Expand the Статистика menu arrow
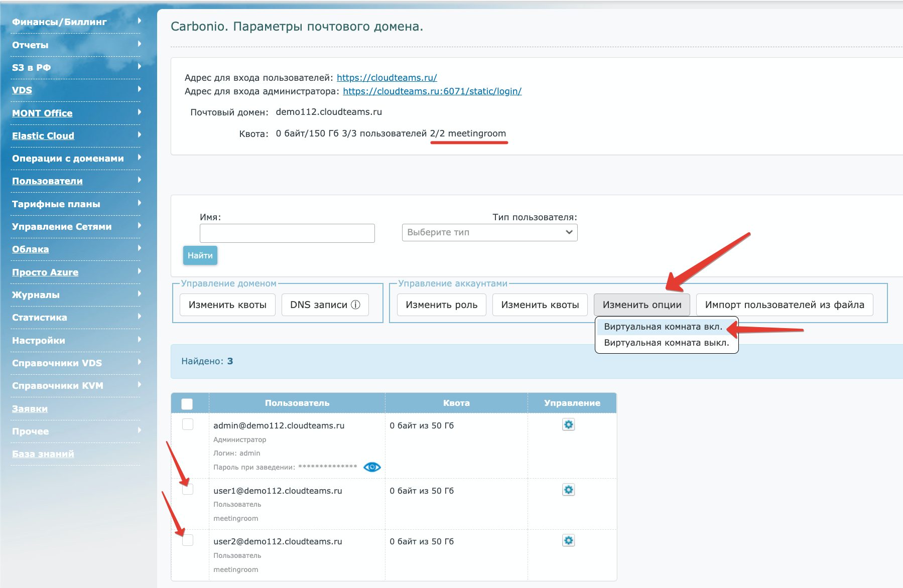This screenshot has height=588, width=903. point(139,317)
